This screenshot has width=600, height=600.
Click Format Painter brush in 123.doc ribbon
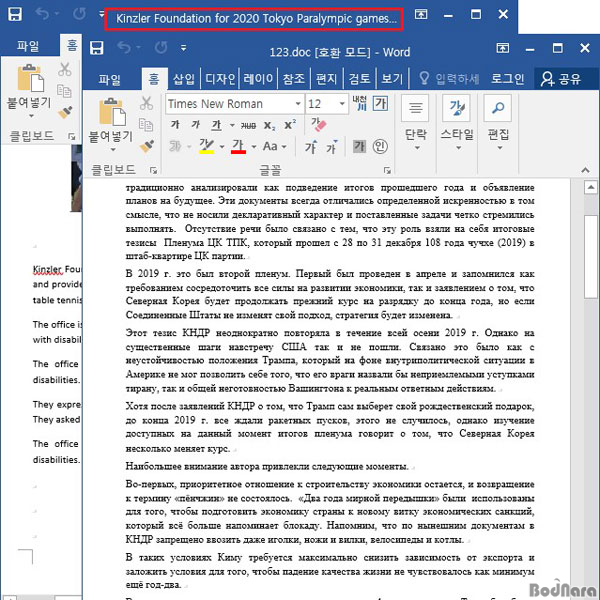point(147,146)
